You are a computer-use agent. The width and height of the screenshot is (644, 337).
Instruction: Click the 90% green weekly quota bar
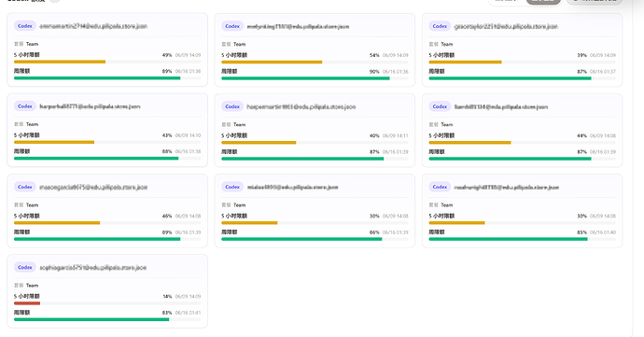[x=305, y=78]
